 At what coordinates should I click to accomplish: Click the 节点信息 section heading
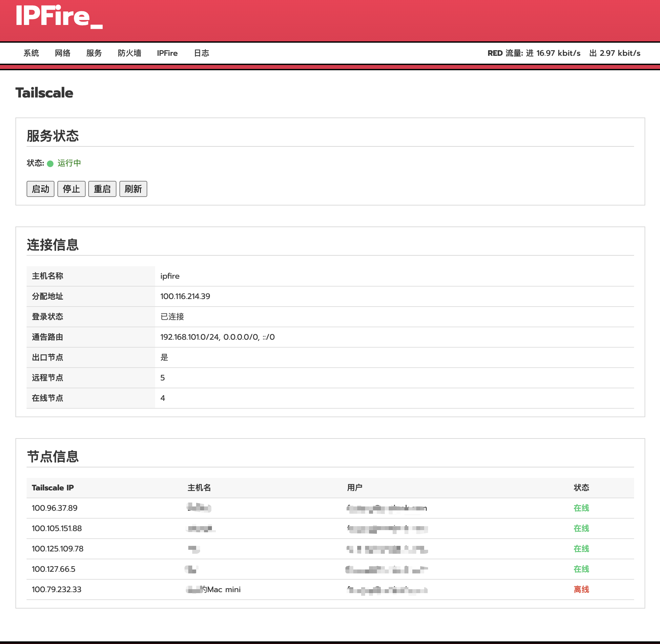click(x=53, y=457)
